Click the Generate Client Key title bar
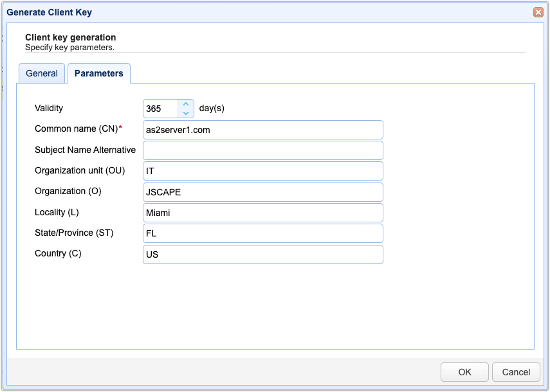This screenshot has width=550, height=392. tap(257, 12)
